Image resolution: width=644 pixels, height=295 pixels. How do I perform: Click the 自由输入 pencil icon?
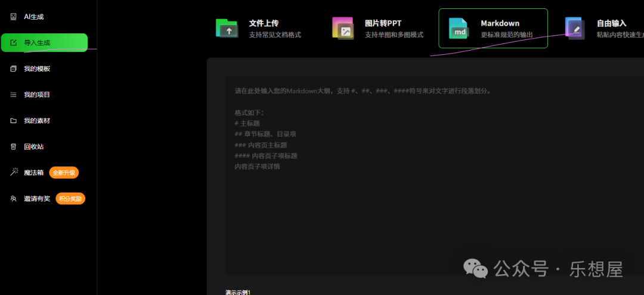point(575,29)
